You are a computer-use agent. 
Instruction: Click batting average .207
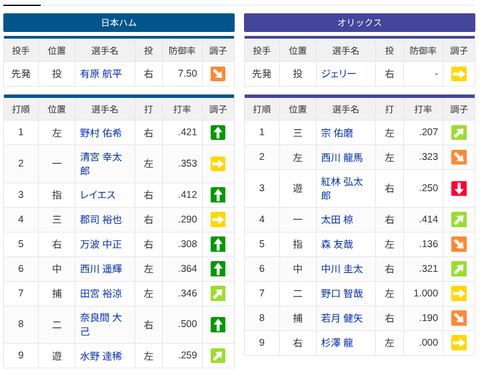click(x=428, y=132)
